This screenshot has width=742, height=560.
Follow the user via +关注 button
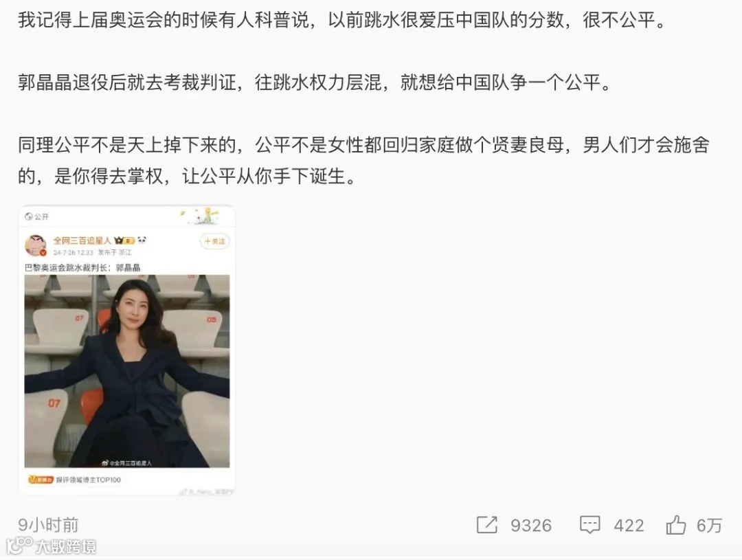[x=215, y=241]
